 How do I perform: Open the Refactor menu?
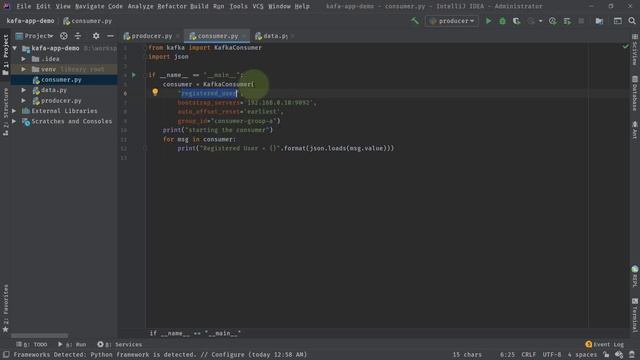tap(171, 6)
